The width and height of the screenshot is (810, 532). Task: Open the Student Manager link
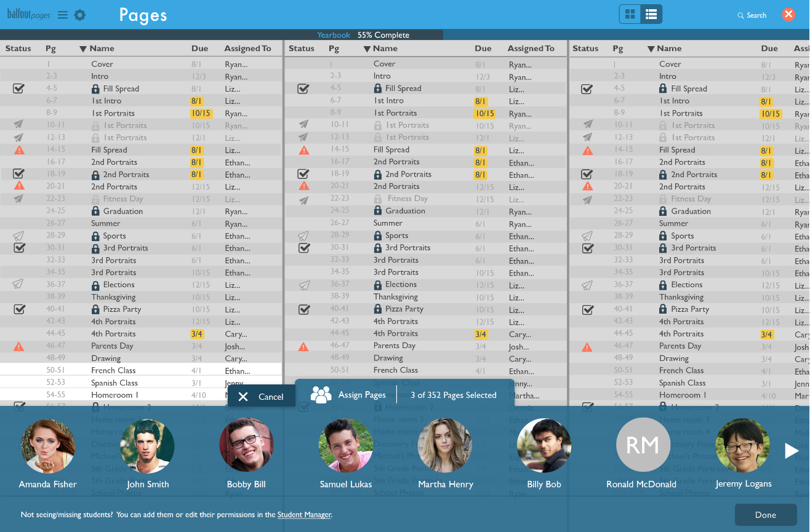point(304,515)
